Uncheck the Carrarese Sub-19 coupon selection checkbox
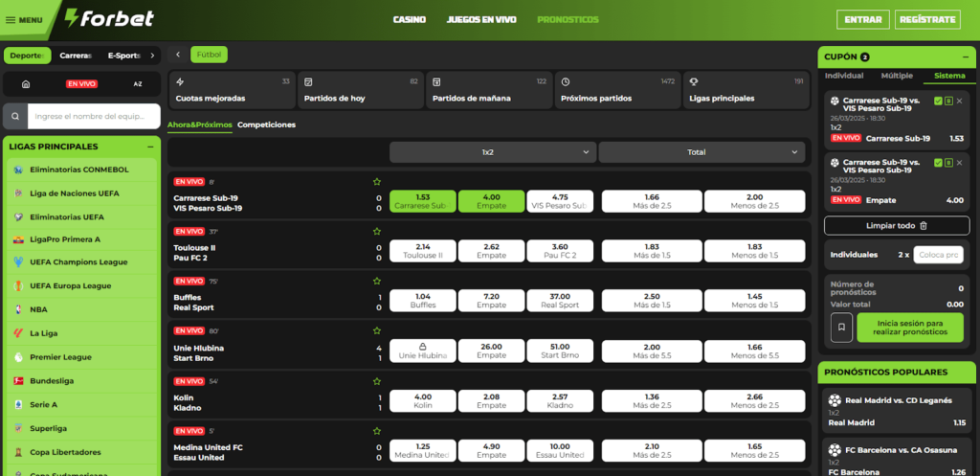This screenshot has height=476, width=980. coord(938,101)
